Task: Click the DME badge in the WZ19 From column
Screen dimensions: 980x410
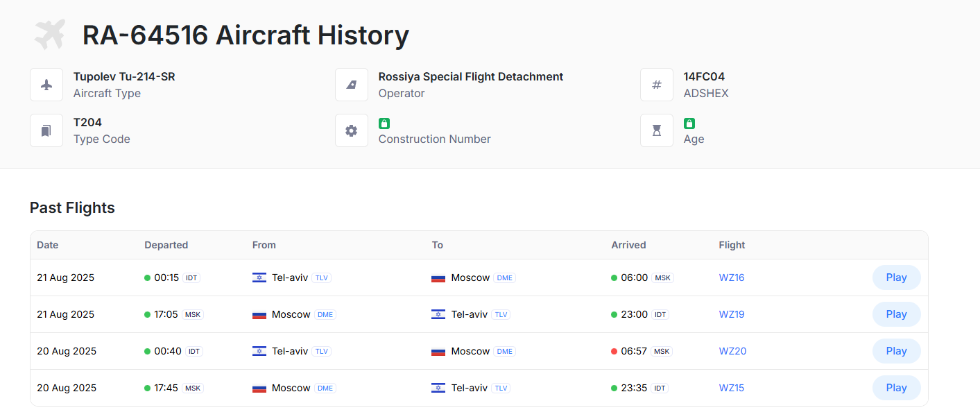Action: click(x=325, y=314)
